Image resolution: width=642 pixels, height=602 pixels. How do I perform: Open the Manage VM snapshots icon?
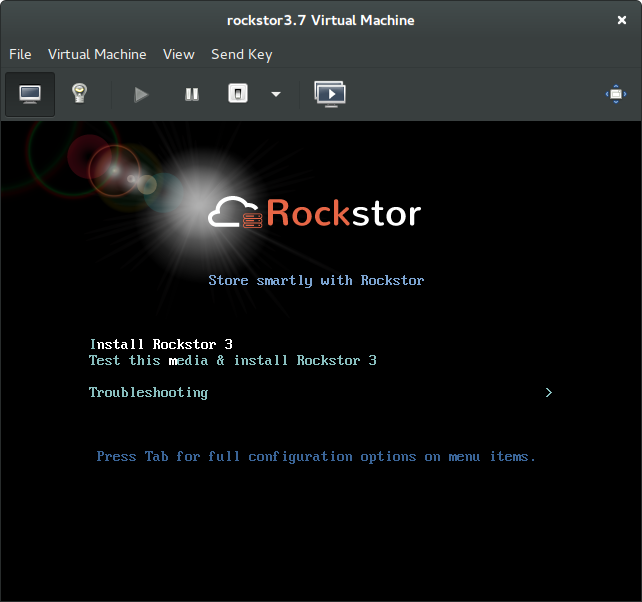[330, 94]
